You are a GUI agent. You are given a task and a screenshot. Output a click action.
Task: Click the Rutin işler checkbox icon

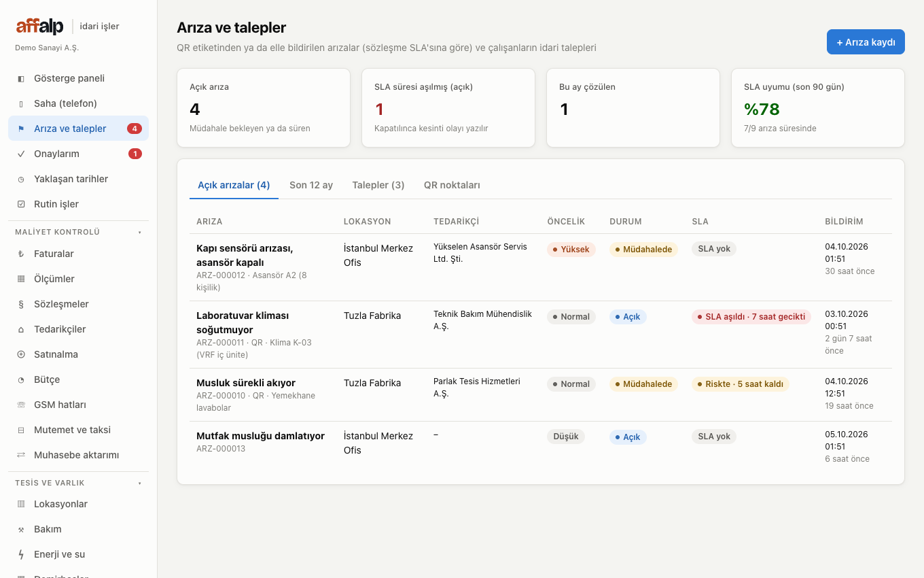pyautogui.click(x=21, y=204)
